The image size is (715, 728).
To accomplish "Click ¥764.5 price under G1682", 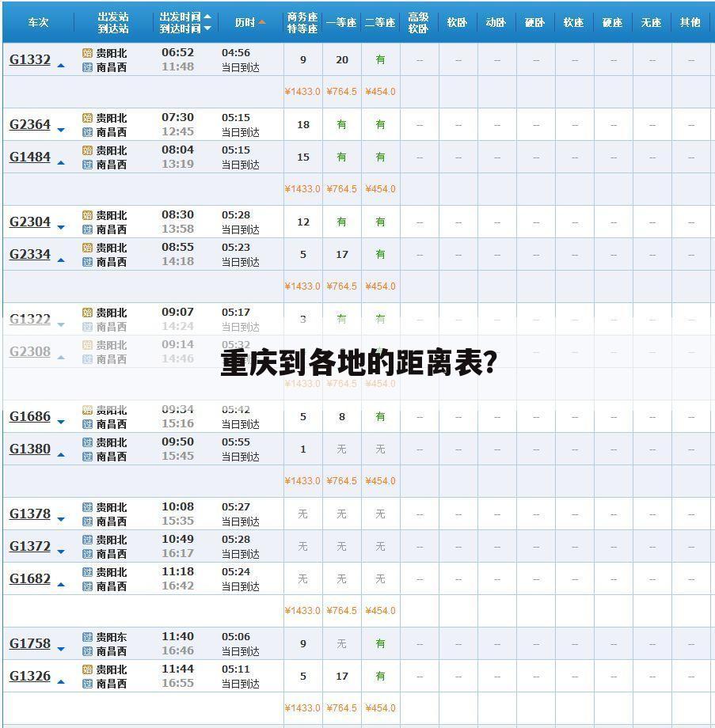I will [x=341, y=611].
